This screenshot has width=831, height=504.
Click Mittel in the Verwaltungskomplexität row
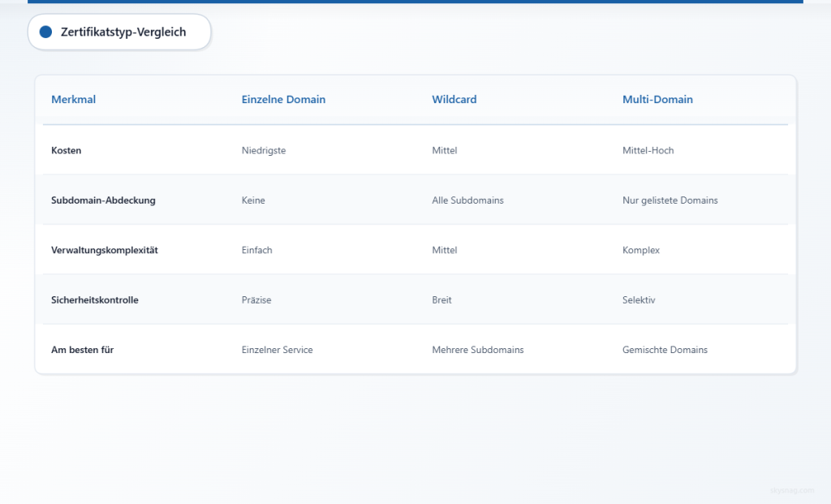tap(444, 250)
